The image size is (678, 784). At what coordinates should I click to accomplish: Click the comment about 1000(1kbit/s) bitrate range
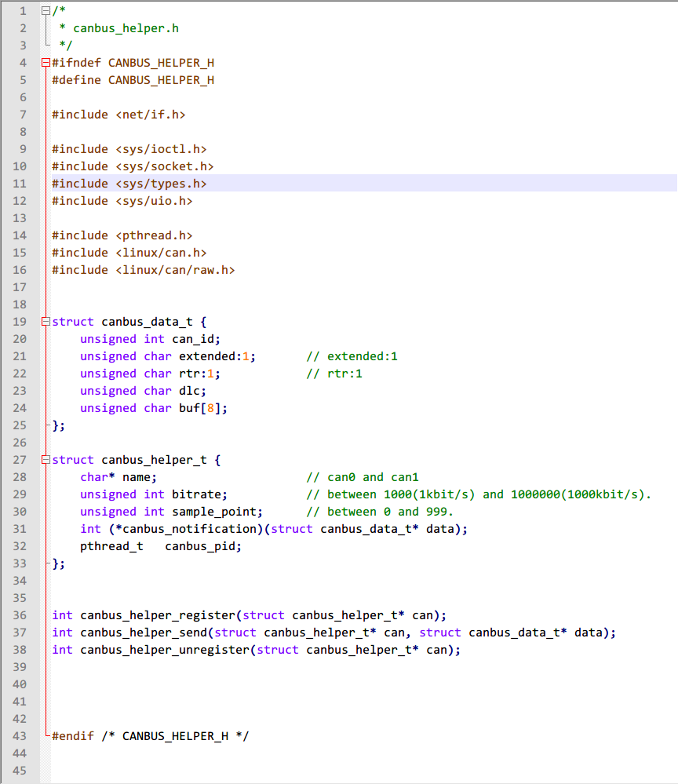click(479, 494)
